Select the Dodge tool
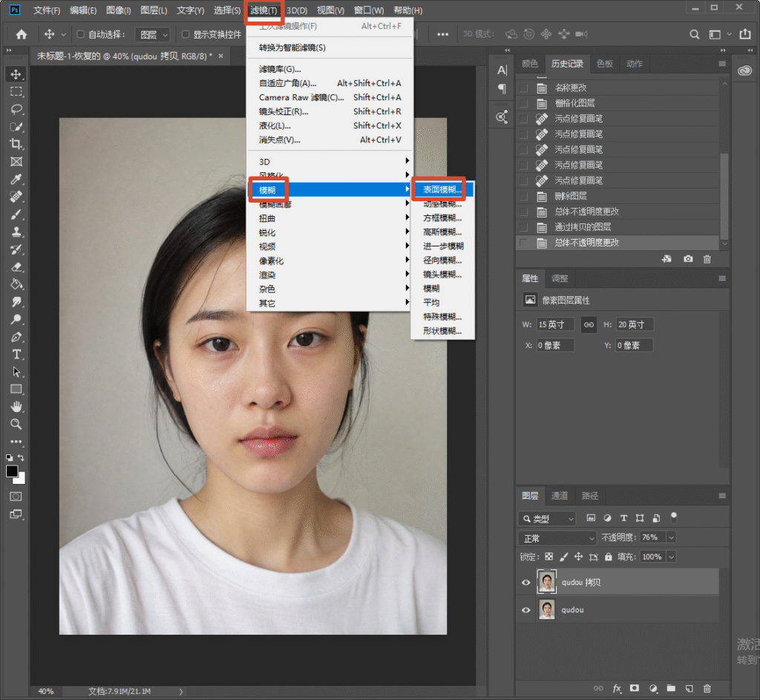The height and width of the screenshot is (700, 760). pyautogui.click(x=16, y=319)
